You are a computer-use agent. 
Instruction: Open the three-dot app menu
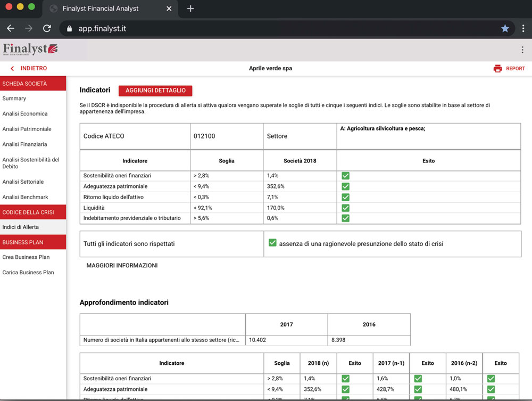coord(522,50)
